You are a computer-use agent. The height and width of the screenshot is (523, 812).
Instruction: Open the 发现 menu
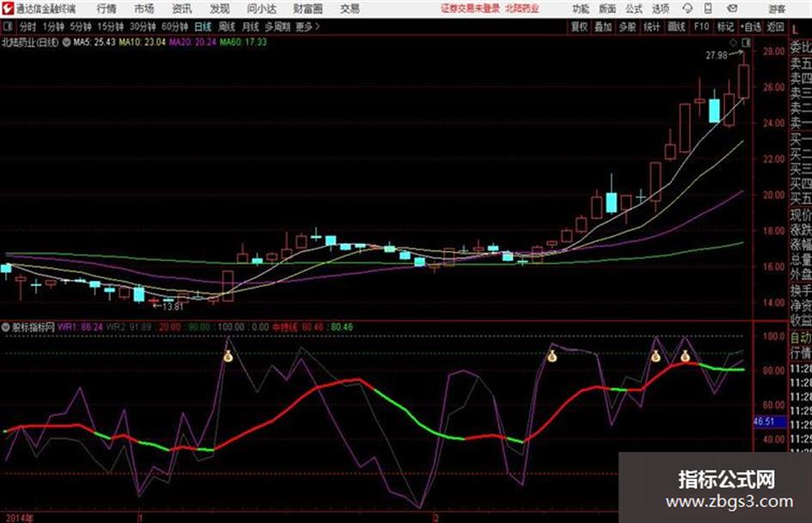(220, 9)
